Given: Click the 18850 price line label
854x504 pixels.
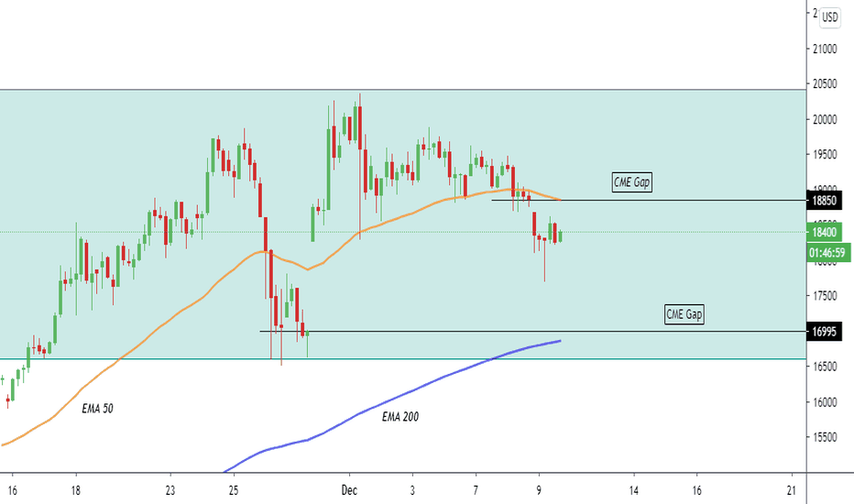Looking at the screenshot, I should 824,201.
